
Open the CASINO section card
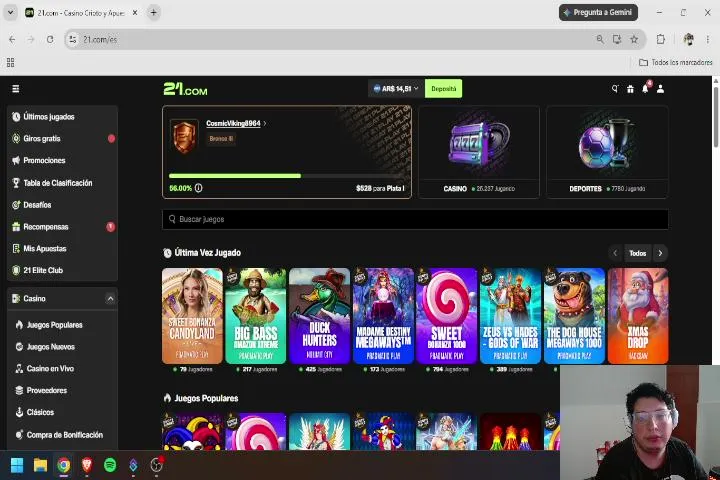coord(479,152)
